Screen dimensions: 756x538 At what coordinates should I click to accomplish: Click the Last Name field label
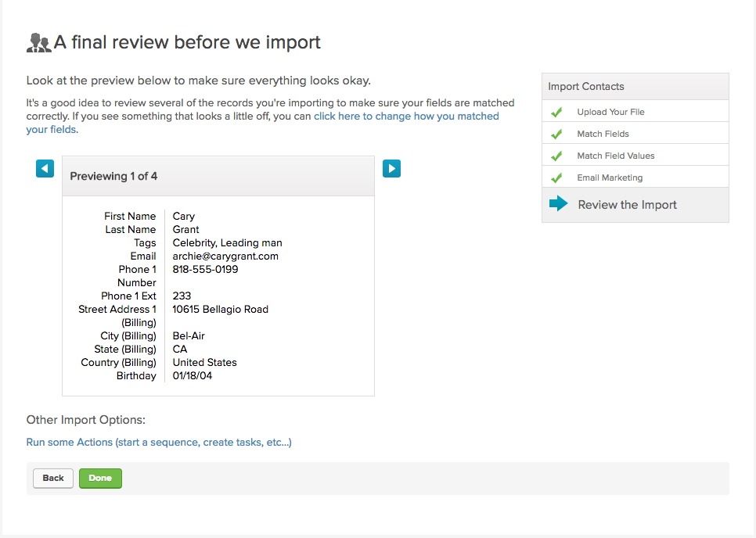[131, 230]
